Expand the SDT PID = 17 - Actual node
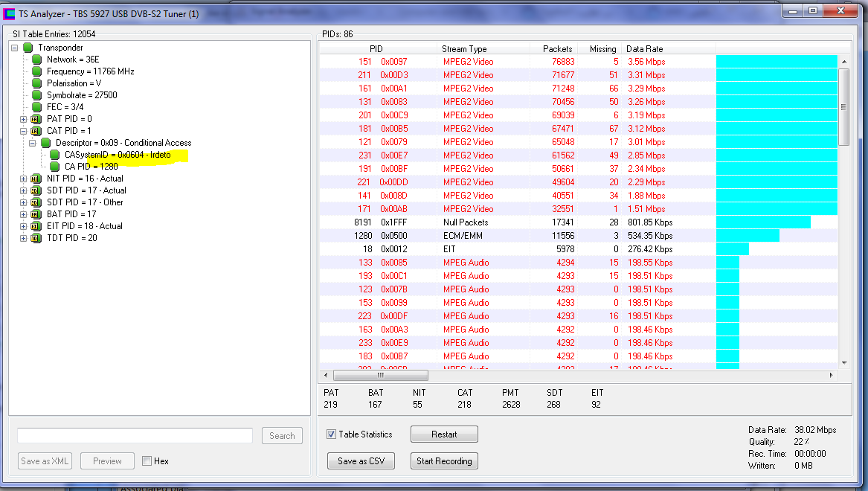 pos(23,190)
